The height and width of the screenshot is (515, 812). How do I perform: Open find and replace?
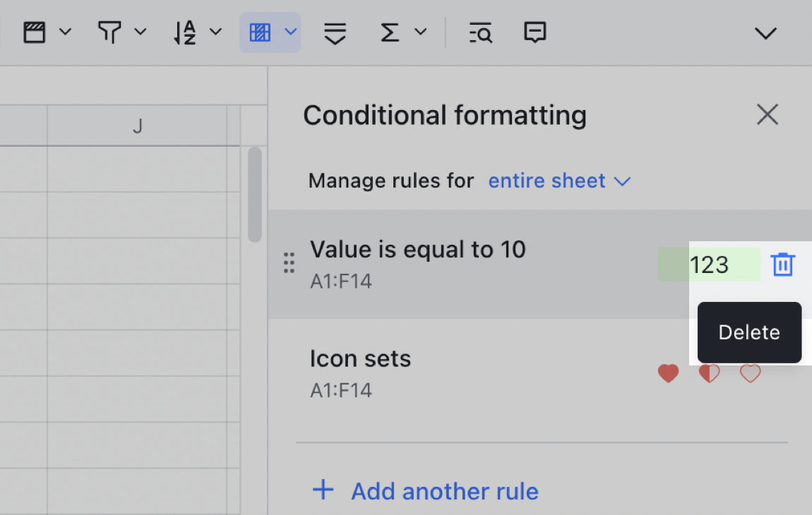click(x=479, y=32)
